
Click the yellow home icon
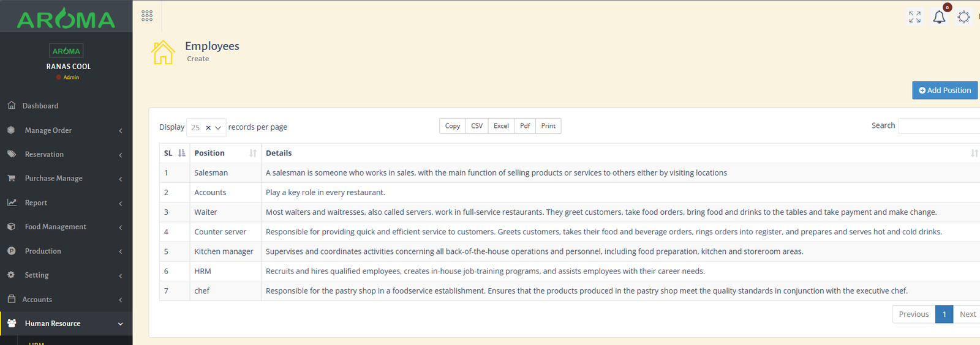click(x=163, y=53)
